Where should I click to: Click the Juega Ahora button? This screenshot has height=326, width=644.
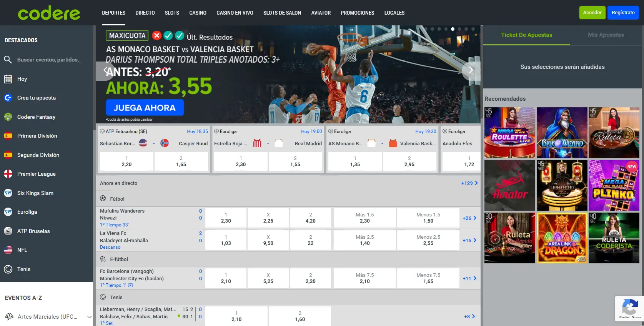pyautogui.click(x=145, y=108)
